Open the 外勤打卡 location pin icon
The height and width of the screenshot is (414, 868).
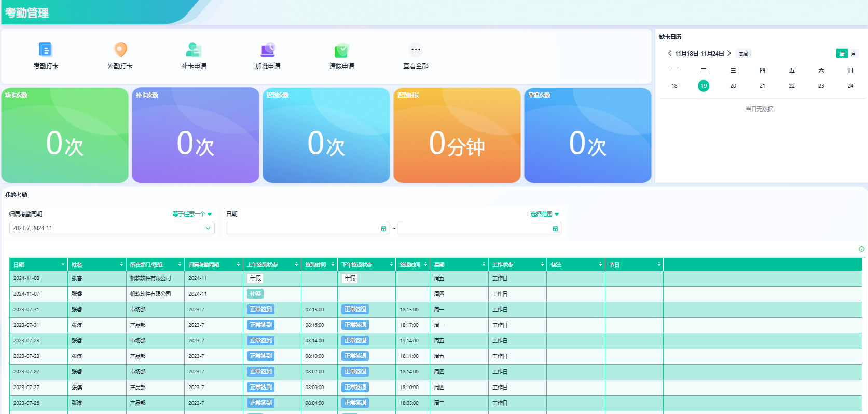point(120,50)
